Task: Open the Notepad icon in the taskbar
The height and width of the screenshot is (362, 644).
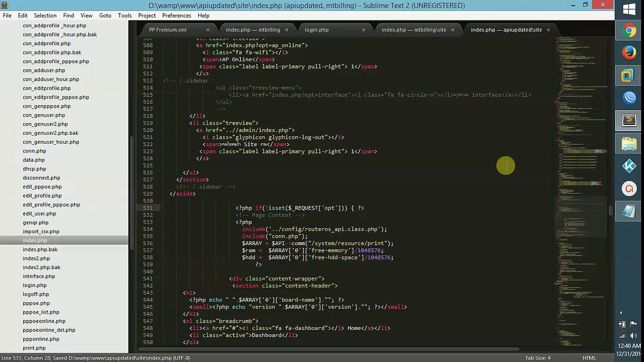Action: pyautogui.click(x=629, y=212)
